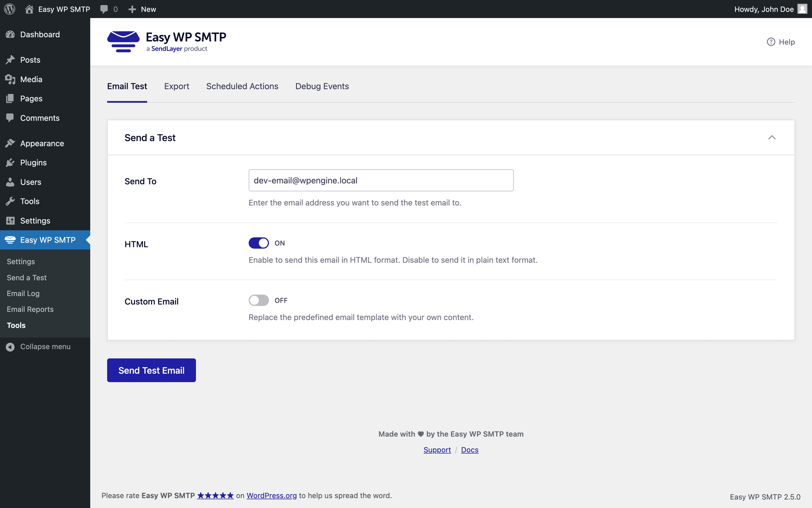812x508 pixels.
Task: Click the Tools wrench icon
Action: pyautogui.click(x=10, y=201)
